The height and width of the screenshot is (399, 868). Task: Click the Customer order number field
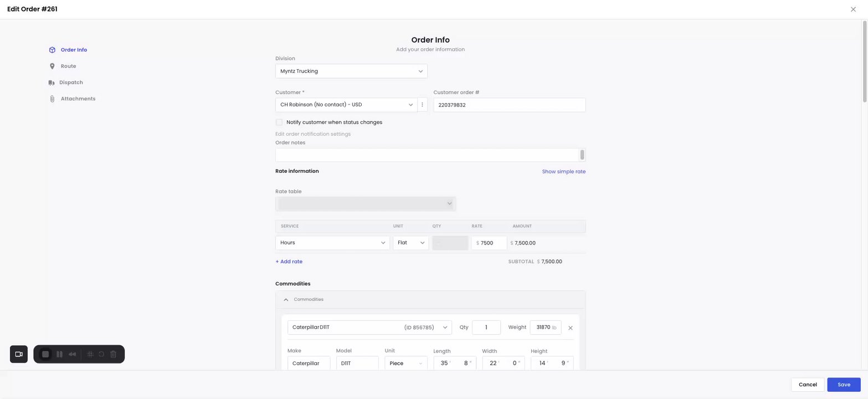coord(509,105)
